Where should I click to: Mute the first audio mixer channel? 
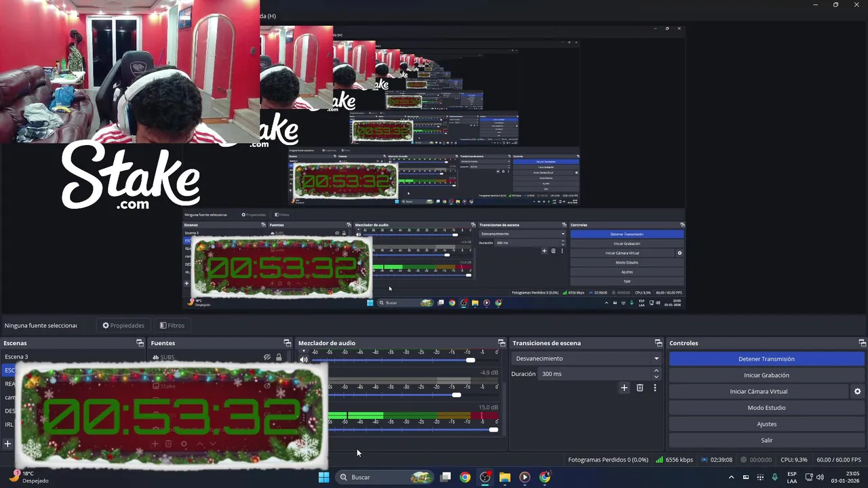304,360
